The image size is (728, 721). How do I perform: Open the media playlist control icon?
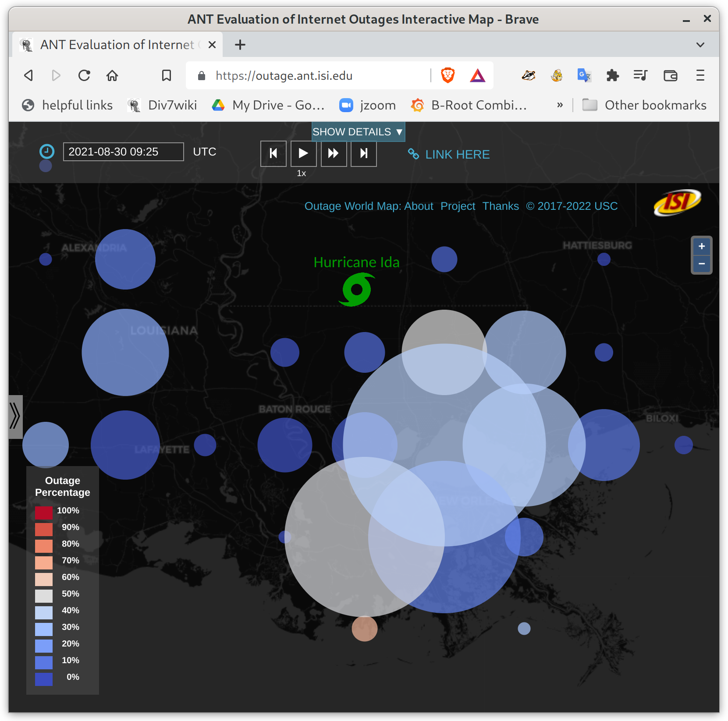(640, 76)
